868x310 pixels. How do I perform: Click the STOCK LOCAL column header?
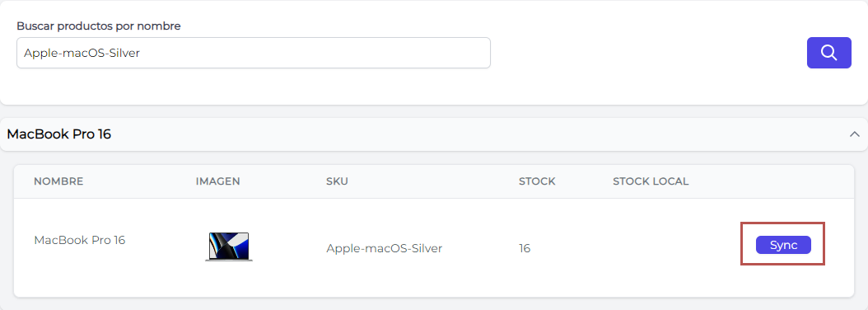[651, 181]
